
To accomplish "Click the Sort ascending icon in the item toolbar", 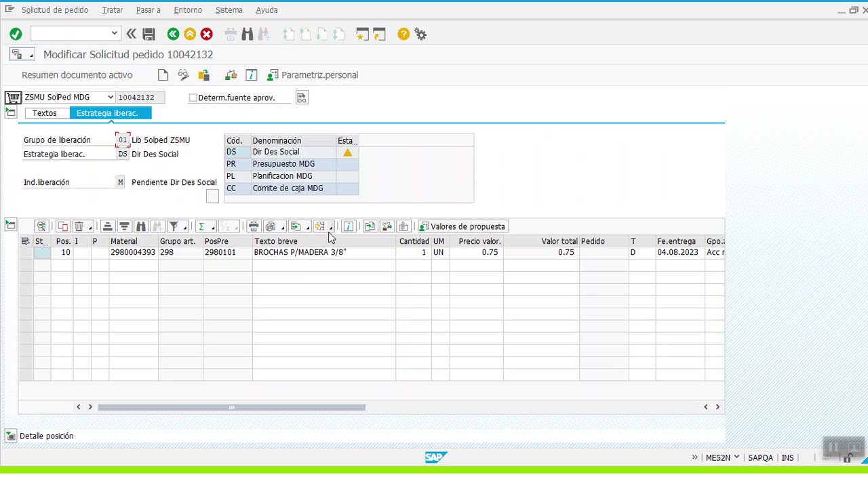I will coord(107,226).
